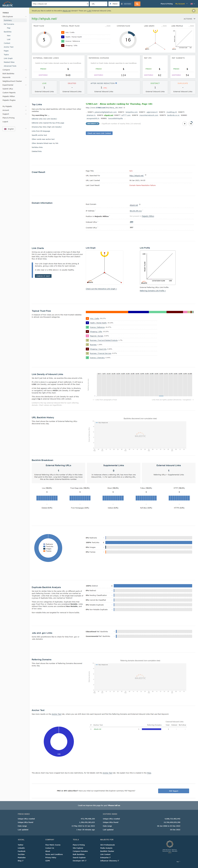The width and height of the screenshot is (198, 868).
Task: Select Topics in the sidebar
Action: pyautogui.click(x=6, y=55)
